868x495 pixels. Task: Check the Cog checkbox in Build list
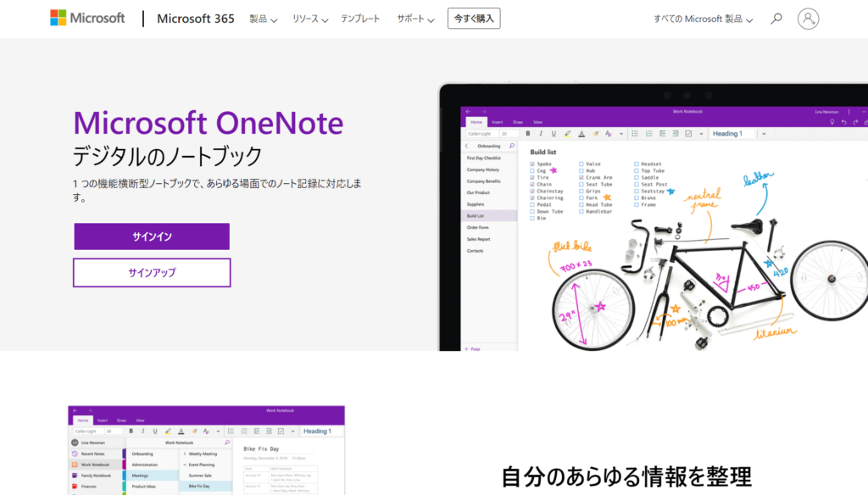click(532, 170)
